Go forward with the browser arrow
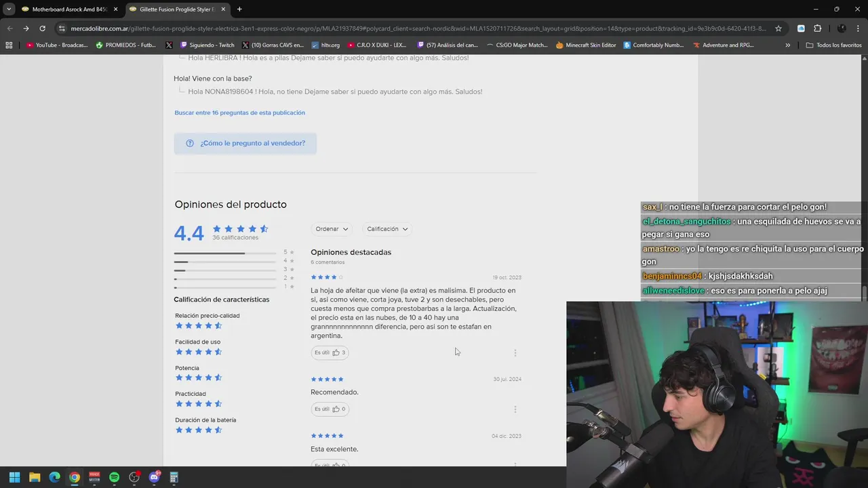Image resolution: width=868 pixels, height=488 pixels. click(26, 28)
